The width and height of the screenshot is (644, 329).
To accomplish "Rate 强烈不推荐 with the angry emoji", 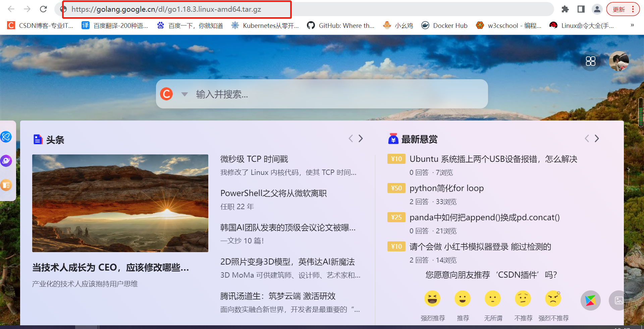I will click(553, 298).
